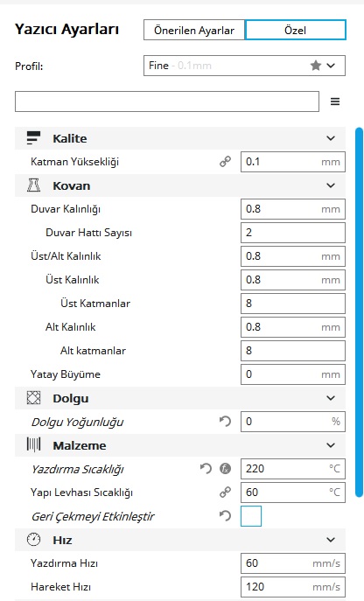The width and height of the screenshot is (364, 601).
Task: Click the settings search field
Action: tap(167, 101)
